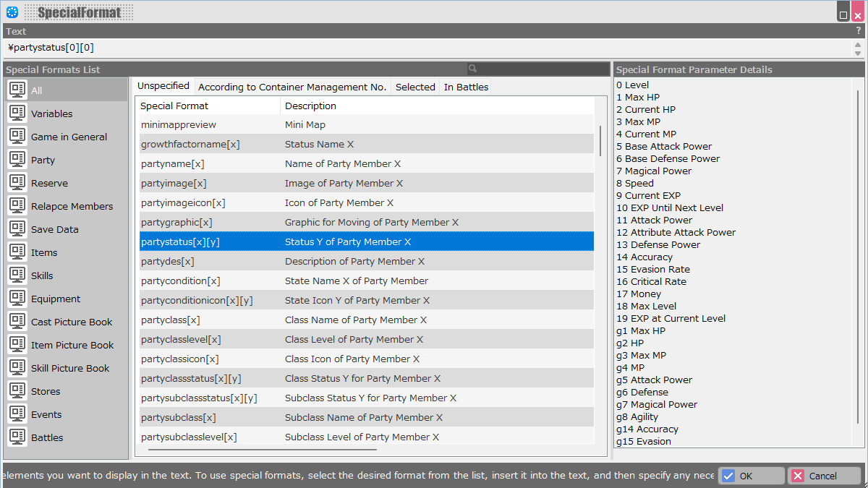Screen dimensions: 868x488
Task: Switch to the Selected tab
Action: tap(415, 87)
